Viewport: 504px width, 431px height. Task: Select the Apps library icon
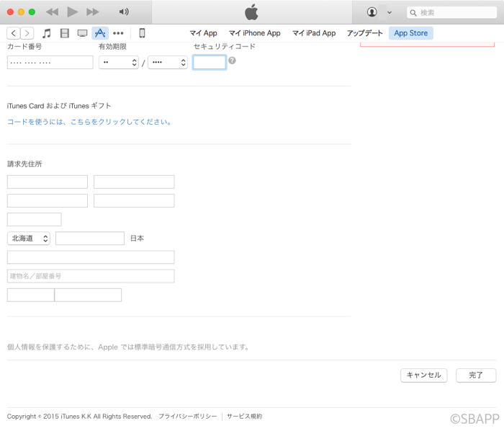[100, 33]
